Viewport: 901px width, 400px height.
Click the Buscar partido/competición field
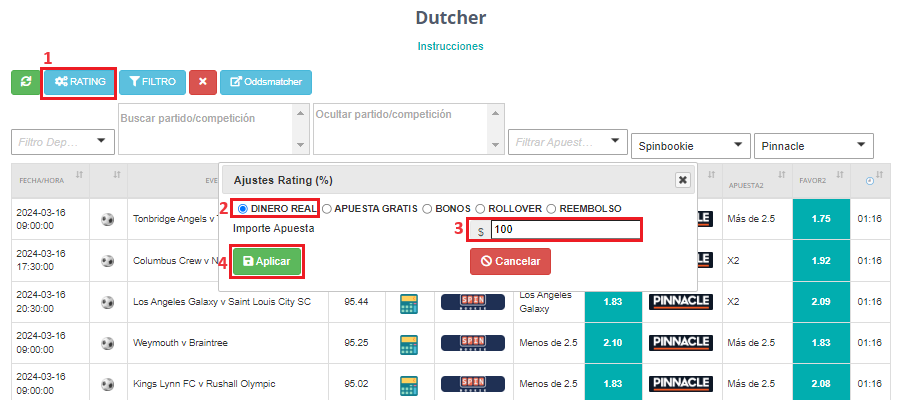tap(213, 129)
